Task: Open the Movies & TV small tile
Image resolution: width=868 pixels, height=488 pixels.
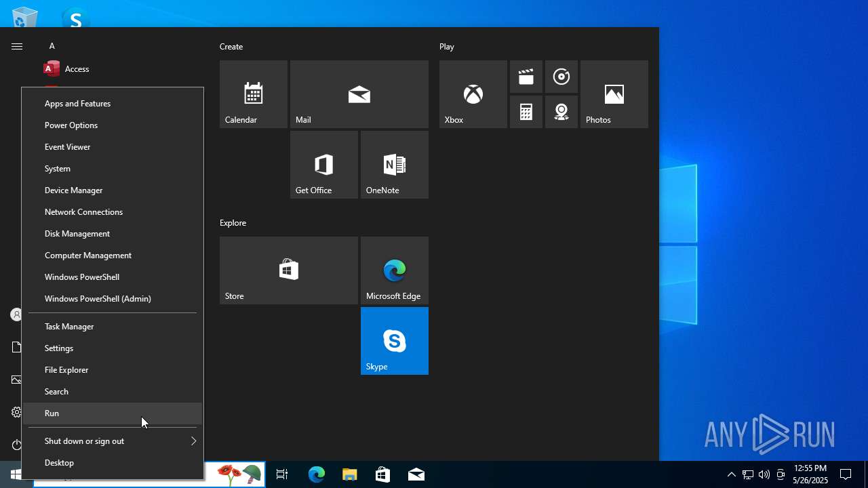Action: [526, 77]
